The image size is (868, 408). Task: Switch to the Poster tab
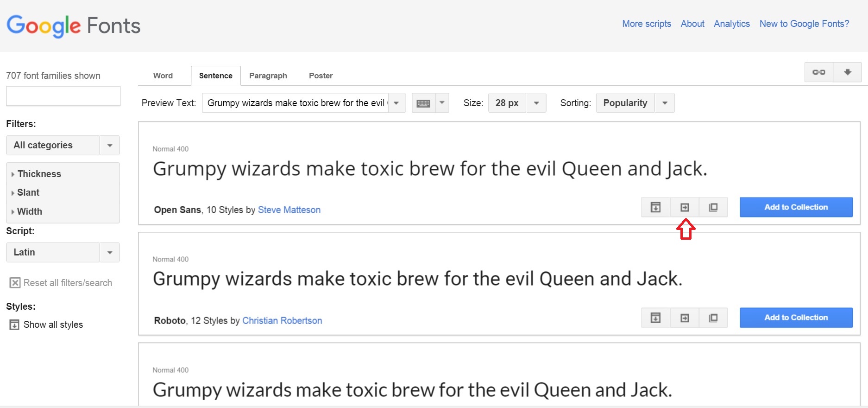pyautogui.click(x=321, y=76)
